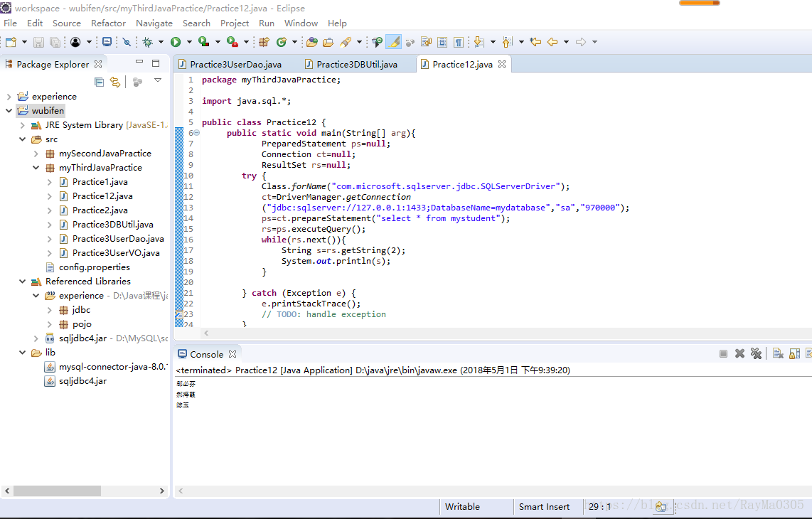Select config.properties in the tree
812x519 pixels.
95,267
